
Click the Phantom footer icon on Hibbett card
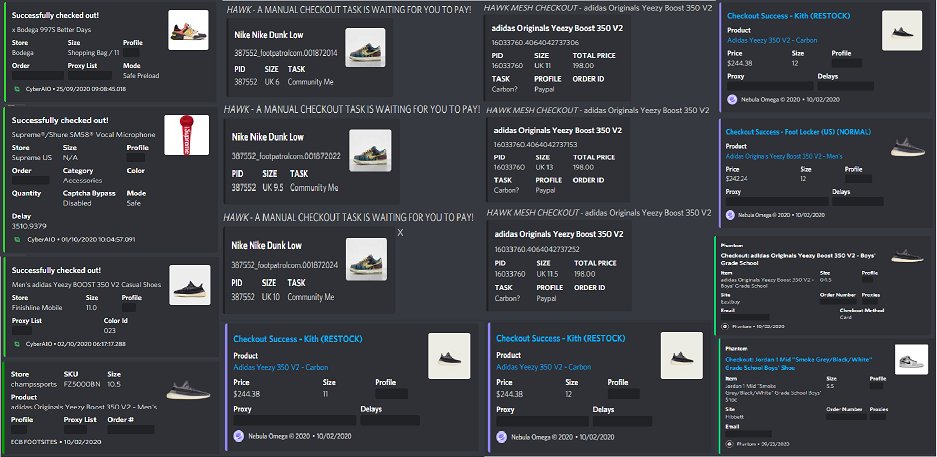click(728, 444)
